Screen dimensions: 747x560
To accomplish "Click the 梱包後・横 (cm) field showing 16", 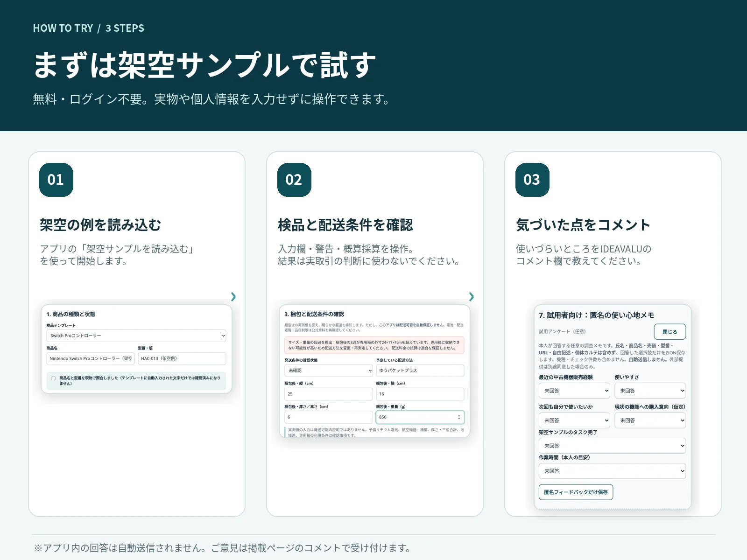I will coord(420,394).
